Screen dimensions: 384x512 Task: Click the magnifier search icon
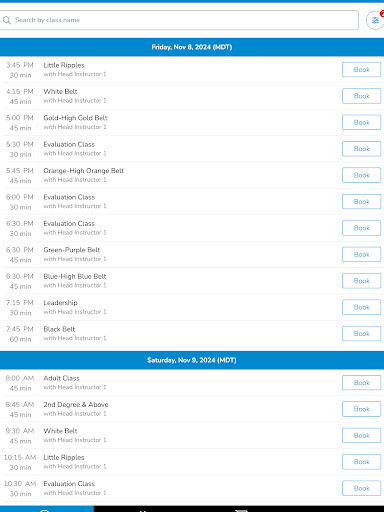(x=7, y=20)
